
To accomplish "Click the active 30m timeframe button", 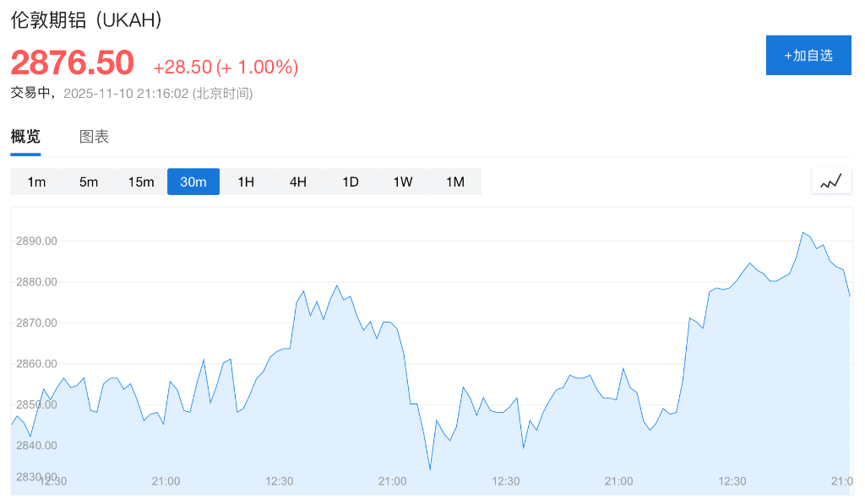I will click(193, 181).
